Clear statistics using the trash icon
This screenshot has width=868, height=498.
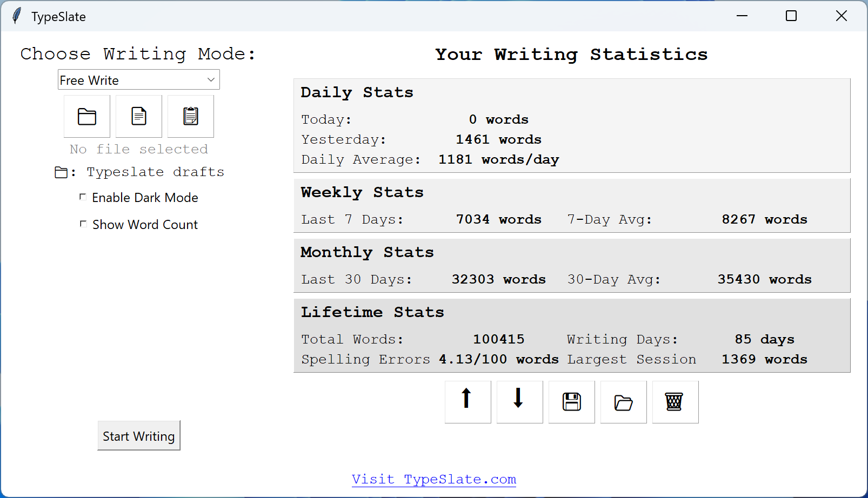[675, 402]
